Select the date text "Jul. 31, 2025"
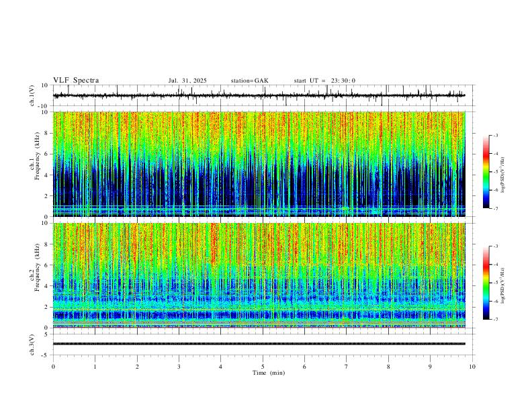The width and height of the screenshot is (532, 411). point(187,81)
